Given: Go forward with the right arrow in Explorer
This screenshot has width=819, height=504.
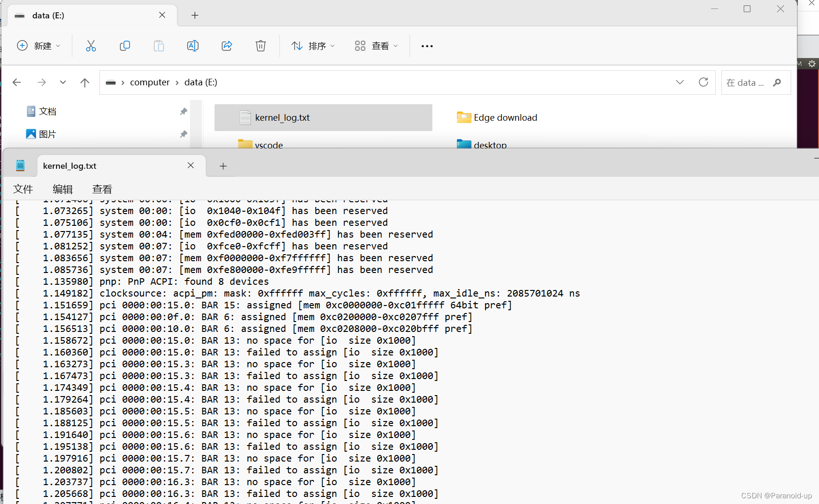Looking at the screenshot, I should point(41,83).
